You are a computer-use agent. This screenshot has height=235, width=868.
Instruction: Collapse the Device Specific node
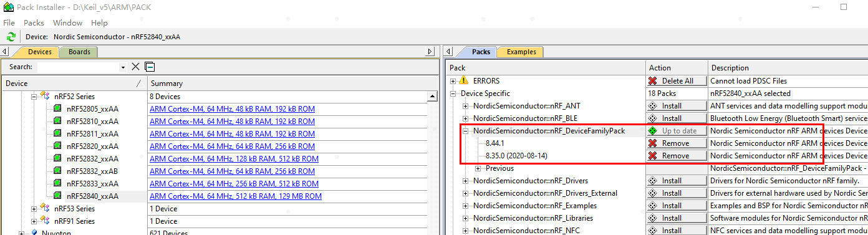(x=453, y=94)
